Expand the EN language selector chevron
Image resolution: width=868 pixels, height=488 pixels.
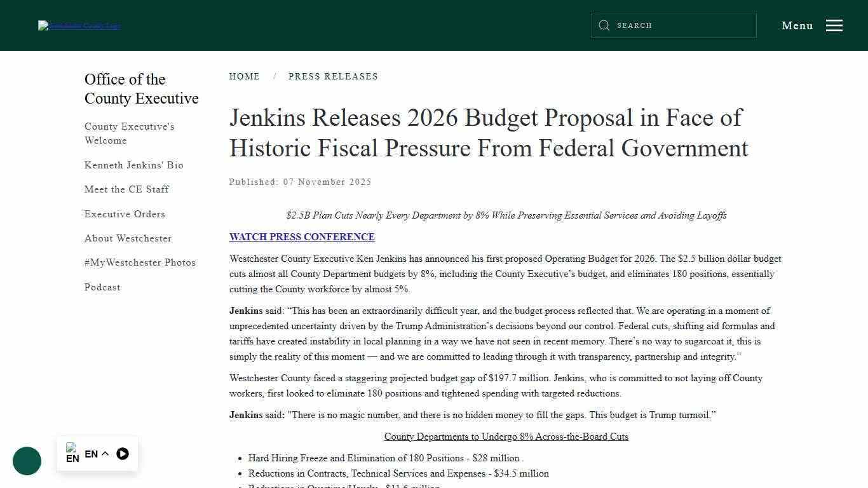105,454
